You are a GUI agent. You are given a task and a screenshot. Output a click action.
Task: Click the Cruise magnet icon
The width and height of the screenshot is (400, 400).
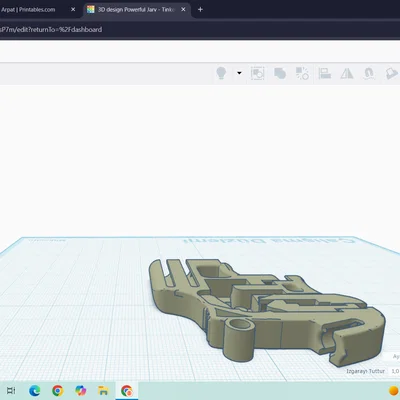tap(369, 73)
